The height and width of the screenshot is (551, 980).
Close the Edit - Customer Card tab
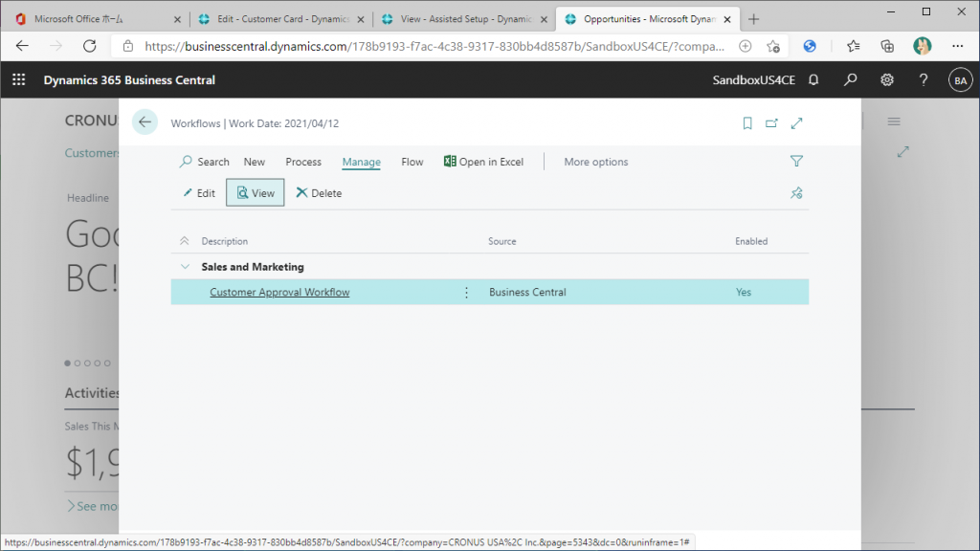click(x=361, y=19)
